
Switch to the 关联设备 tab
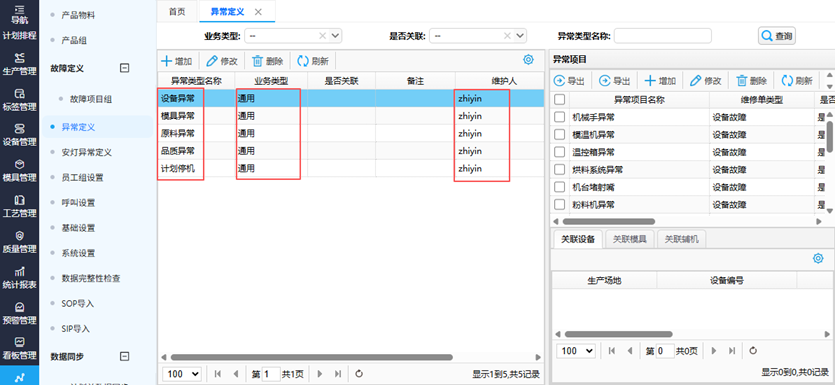point(578,239)
